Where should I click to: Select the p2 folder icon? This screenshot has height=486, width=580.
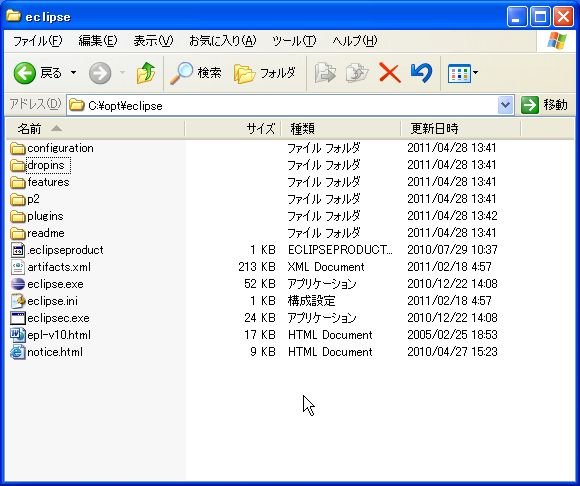click(x=17, y=199)
